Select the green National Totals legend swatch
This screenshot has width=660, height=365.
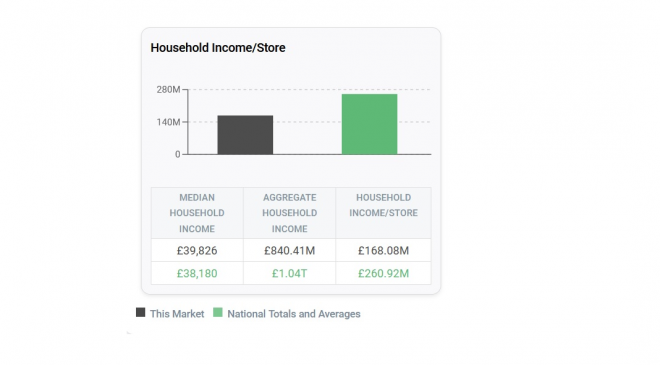point(218,312)
